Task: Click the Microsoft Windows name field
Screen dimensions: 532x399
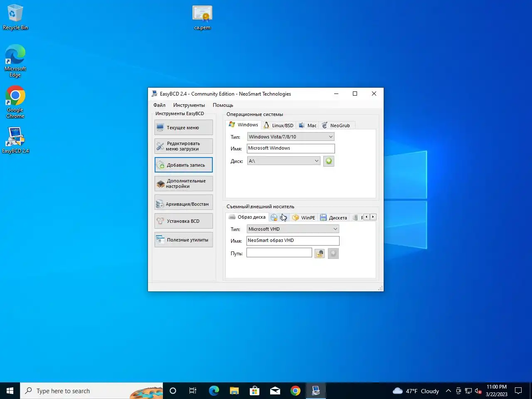Action: tap(291, 148)
